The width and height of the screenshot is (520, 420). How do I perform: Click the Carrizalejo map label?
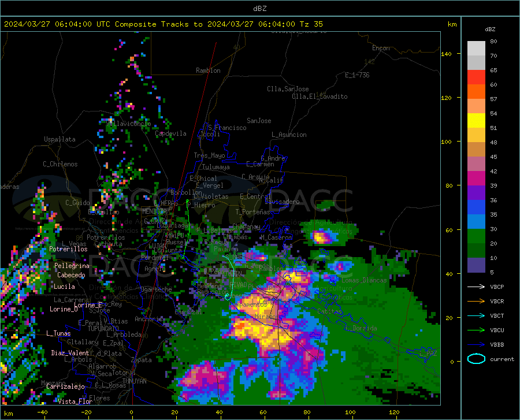65,386
